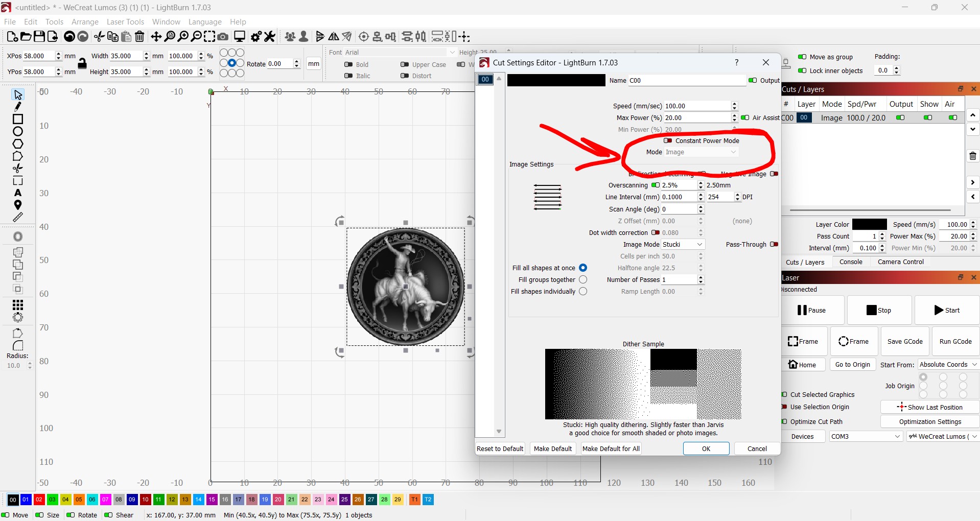980x521 pixels.
Task: Expand the Start From dropdown
Action: coord(947,365)
